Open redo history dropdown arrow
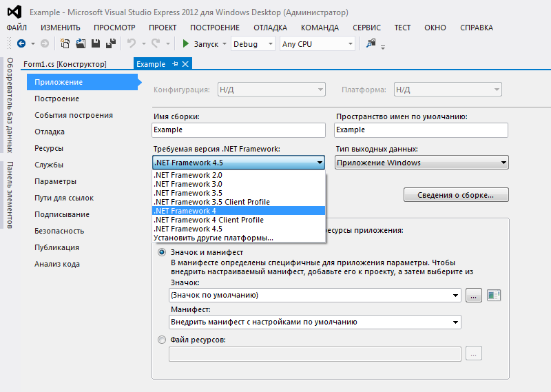This screenshot has height=392, width=551. [x=167, y=44]
